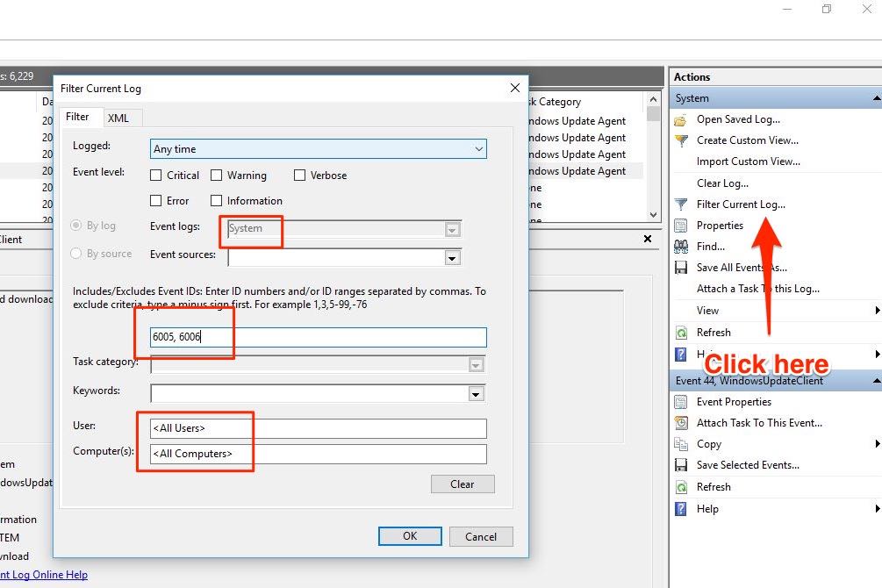Switch to the XML tab
Screen dimensions: 882x588
[x=121, y=117]
